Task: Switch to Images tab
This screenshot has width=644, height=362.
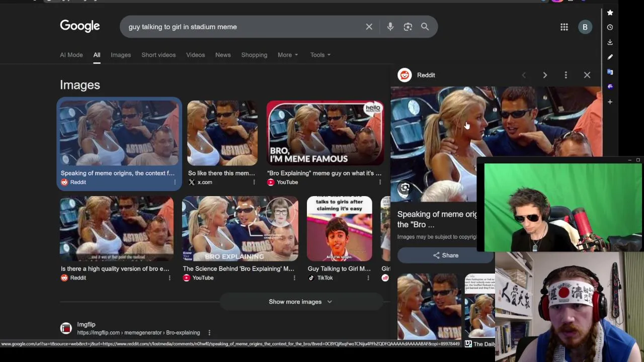Action: 121,55
